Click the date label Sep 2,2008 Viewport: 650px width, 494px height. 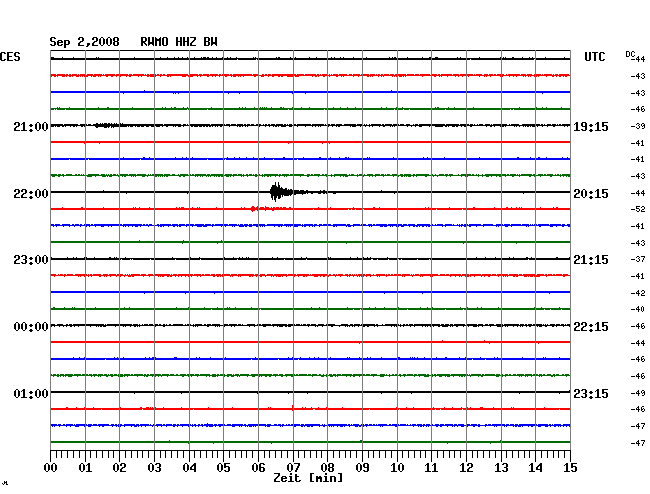84,42
